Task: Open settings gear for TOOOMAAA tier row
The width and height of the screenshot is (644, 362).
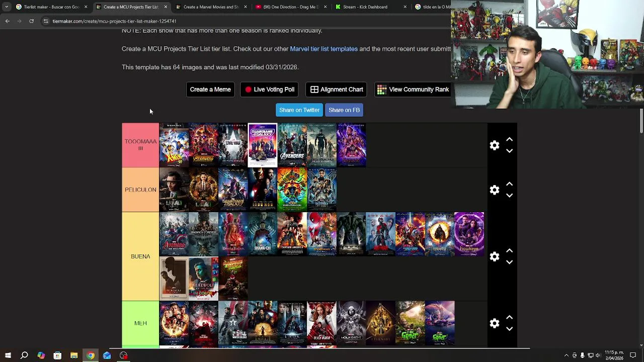Action: point(495,145)
